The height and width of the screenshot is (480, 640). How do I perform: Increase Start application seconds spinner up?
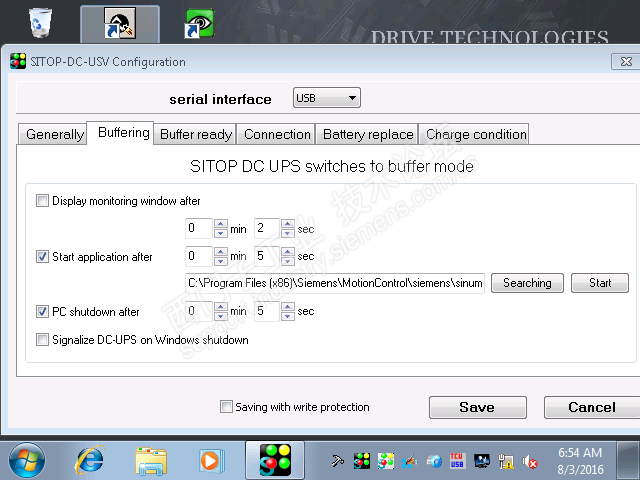point(288,251)
